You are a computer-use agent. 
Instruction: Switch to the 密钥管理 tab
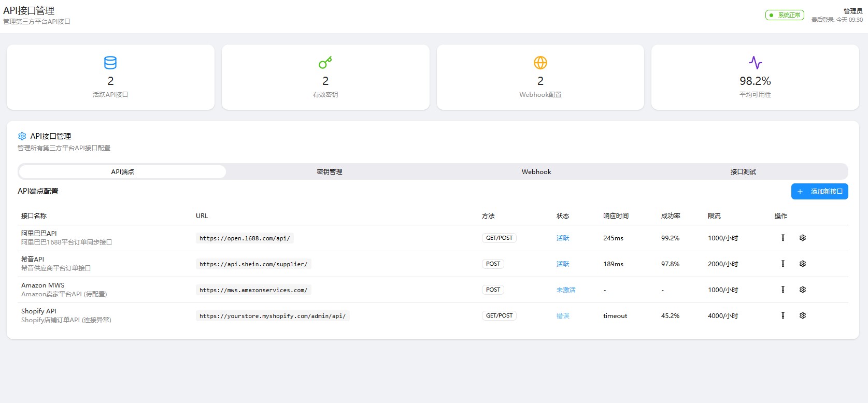(330, 171)
